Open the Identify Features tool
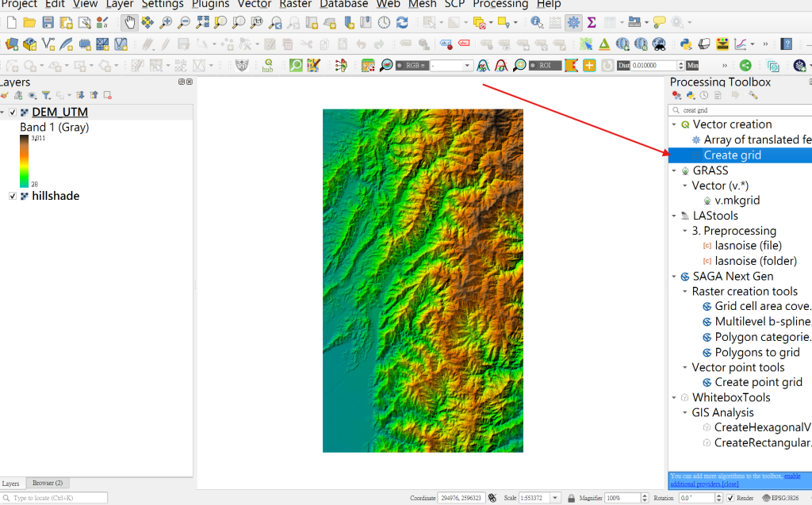 pyautogui.click(x=537, y=22)
